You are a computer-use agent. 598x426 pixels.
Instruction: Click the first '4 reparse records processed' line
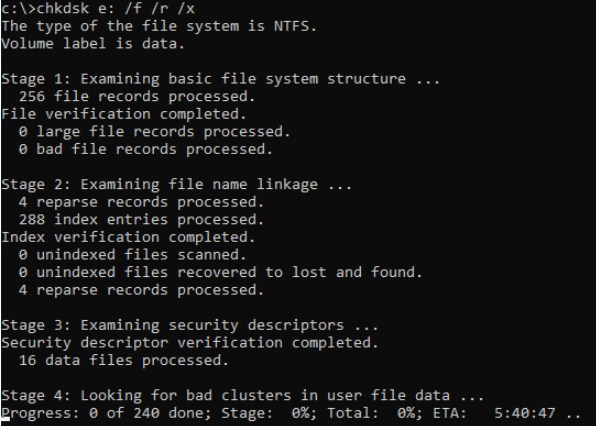click(x=141, y=202)
